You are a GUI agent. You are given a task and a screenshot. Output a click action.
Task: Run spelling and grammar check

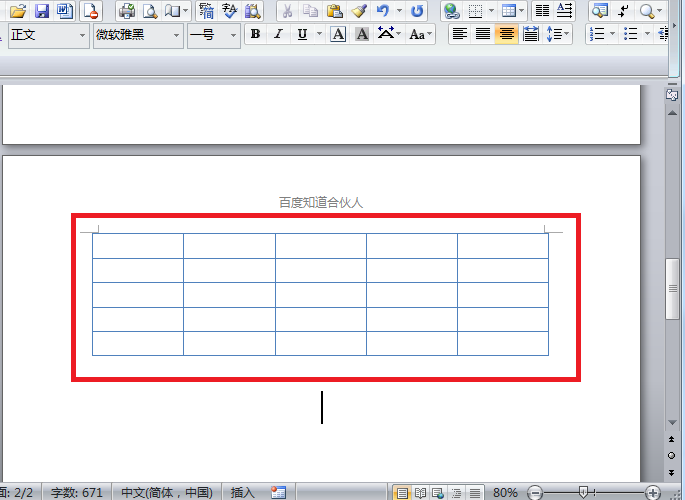pos(229,10)
